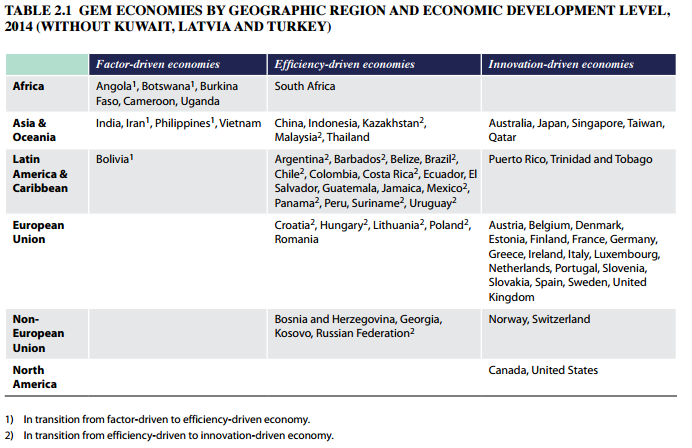Click the Norway, Switzerland cell
The width and height of the screenshot is (692, 448).
pyautogui.click(x=539, y=320)
